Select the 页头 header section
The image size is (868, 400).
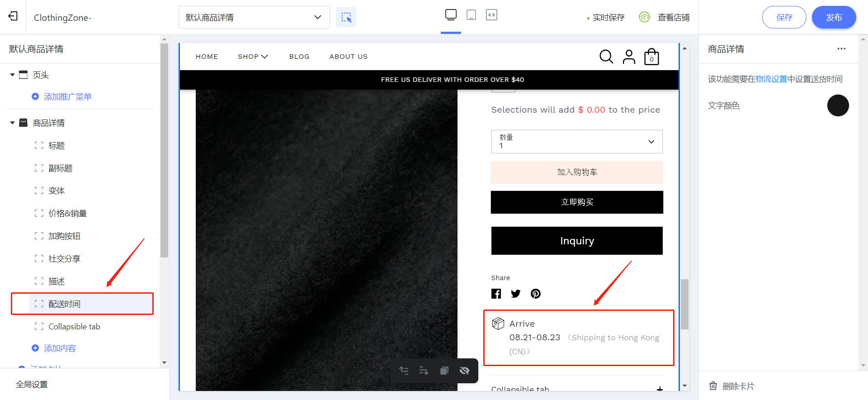41,75
